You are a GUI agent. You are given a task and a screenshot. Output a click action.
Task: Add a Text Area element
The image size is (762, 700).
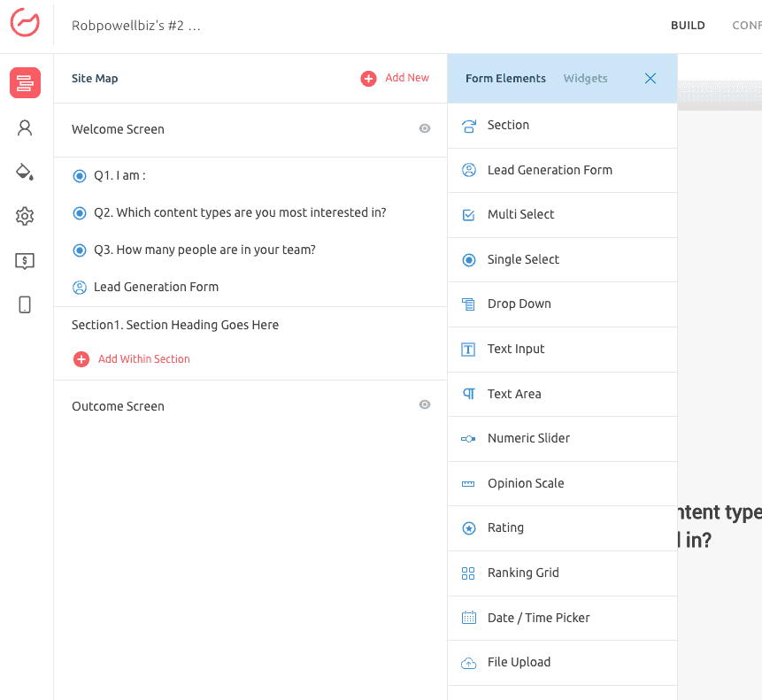coord(562,395)
